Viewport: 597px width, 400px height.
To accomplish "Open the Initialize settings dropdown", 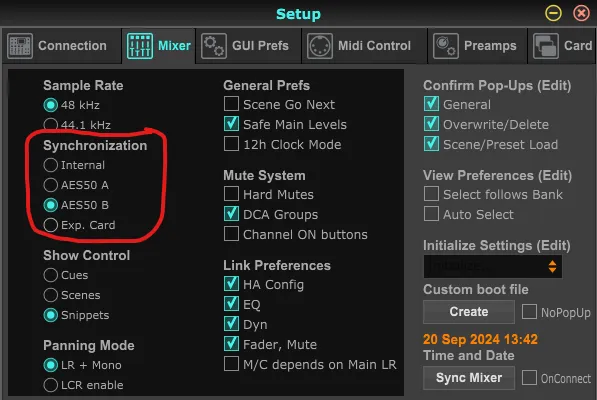I will [x=492, y=266].
